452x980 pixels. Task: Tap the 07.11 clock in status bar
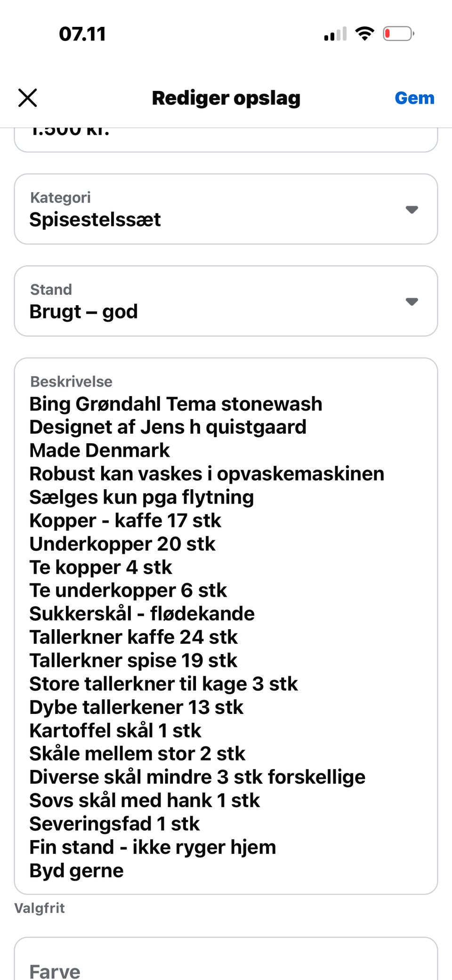tap(82, 34)
